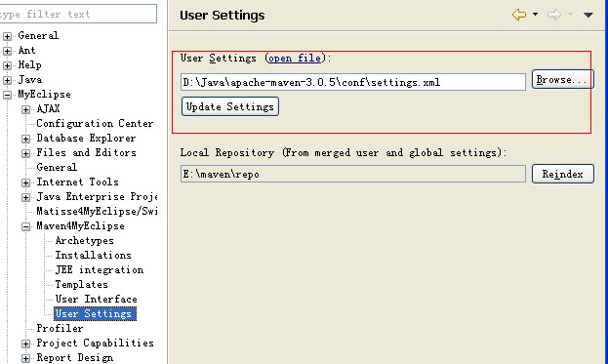The height and width of the screenshot is (364, 608).
Task: Click the yellow back navigation arrow
Action: coord(519,15)
